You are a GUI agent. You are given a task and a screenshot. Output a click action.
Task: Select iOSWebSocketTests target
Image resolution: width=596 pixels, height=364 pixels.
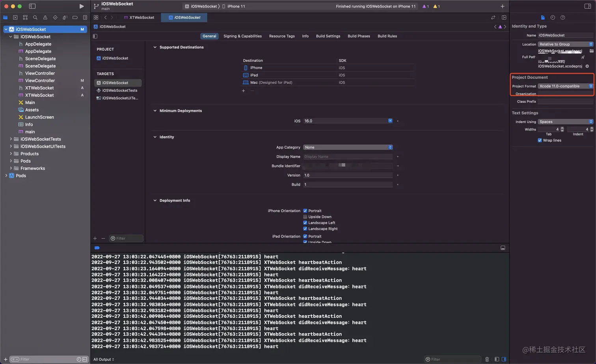click(x=117, y=90)
